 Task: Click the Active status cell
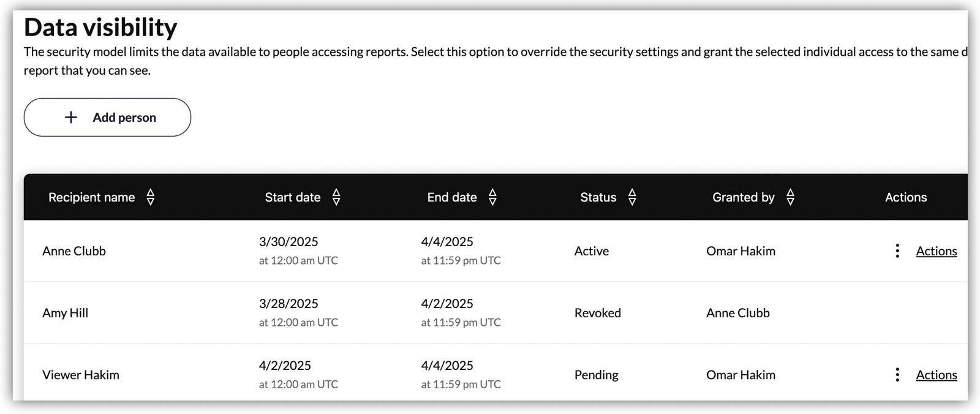pos(591,251)
